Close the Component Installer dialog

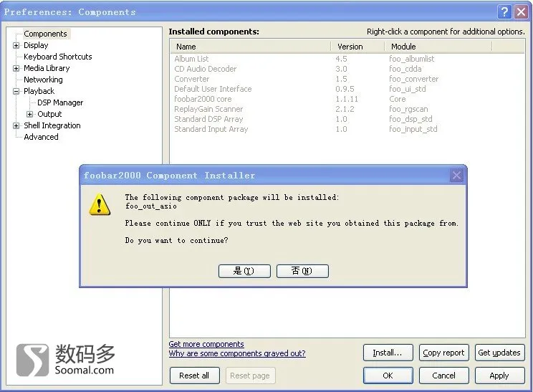456,176
